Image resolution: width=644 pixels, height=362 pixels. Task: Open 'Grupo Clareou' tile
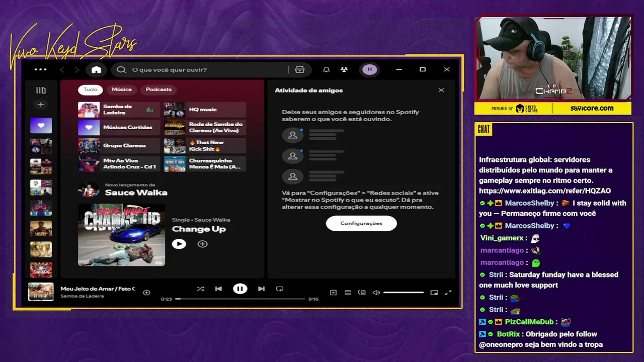119,146
